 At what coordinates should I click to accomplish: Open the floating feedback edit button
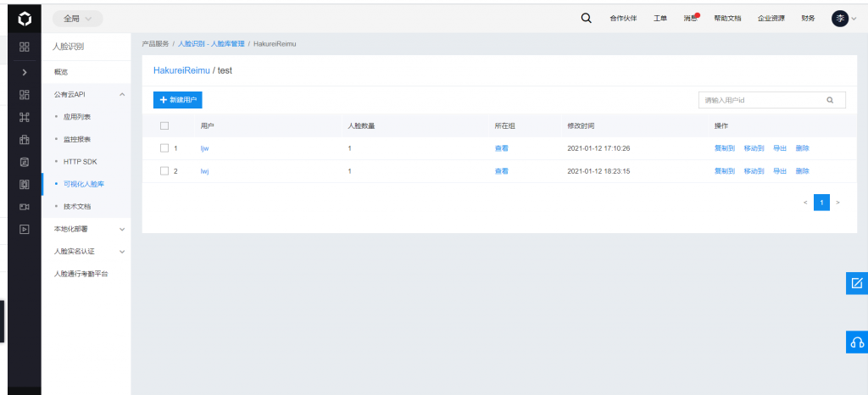857,283
